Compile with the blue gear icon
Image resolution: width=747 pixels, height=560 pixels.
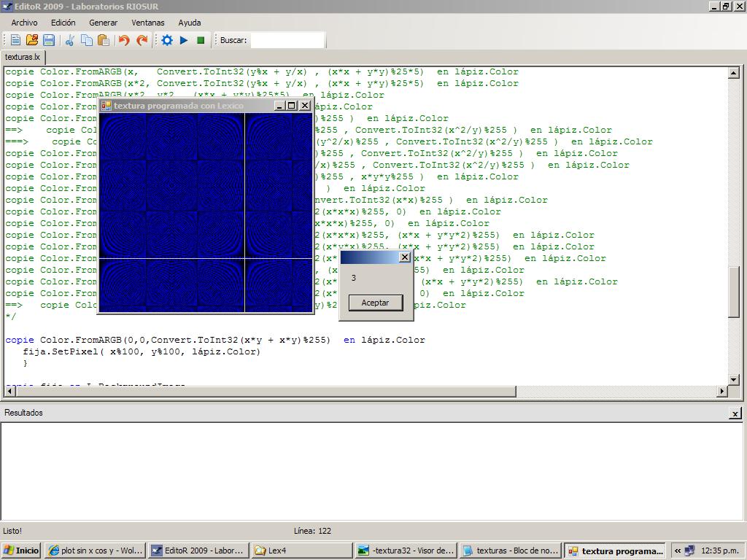click(x=167, y=40)
